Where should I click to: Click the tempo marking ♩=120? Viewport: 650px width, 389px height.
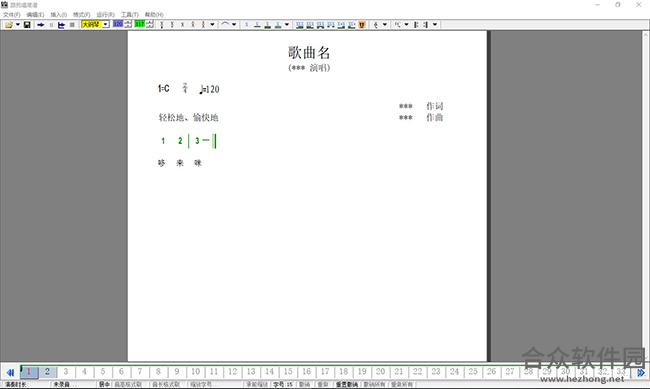(x=209, y=89)
